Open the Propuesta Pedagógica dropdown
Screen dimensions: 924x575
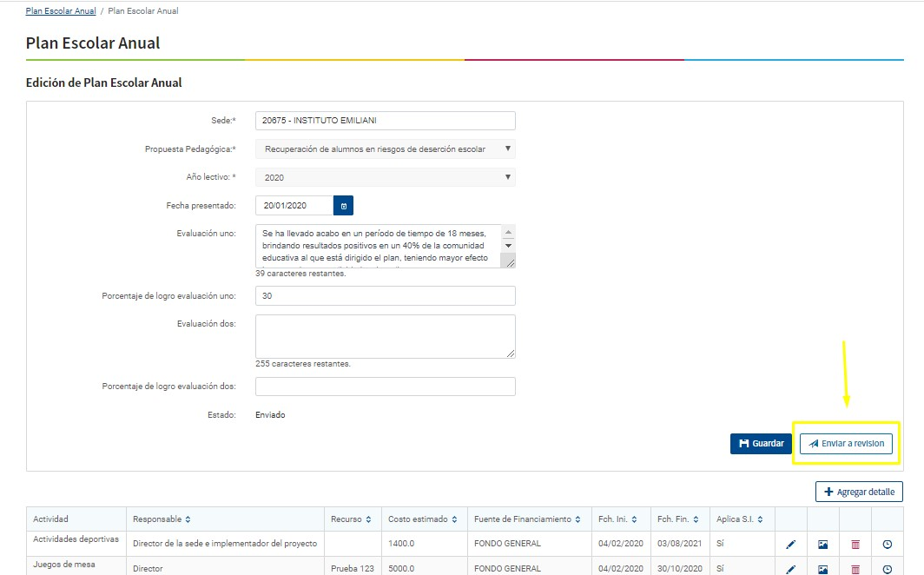pyautogui.click(x=385, y=149)
